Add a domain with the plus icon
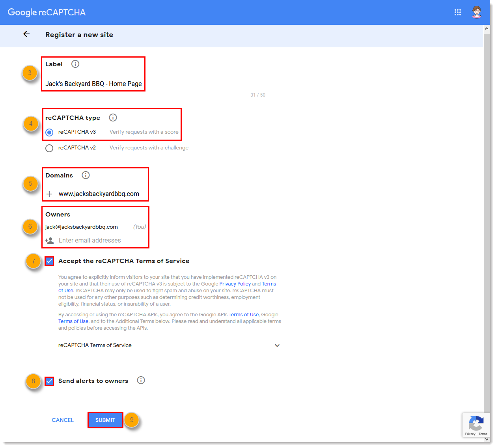 click(x=49, y=194)
